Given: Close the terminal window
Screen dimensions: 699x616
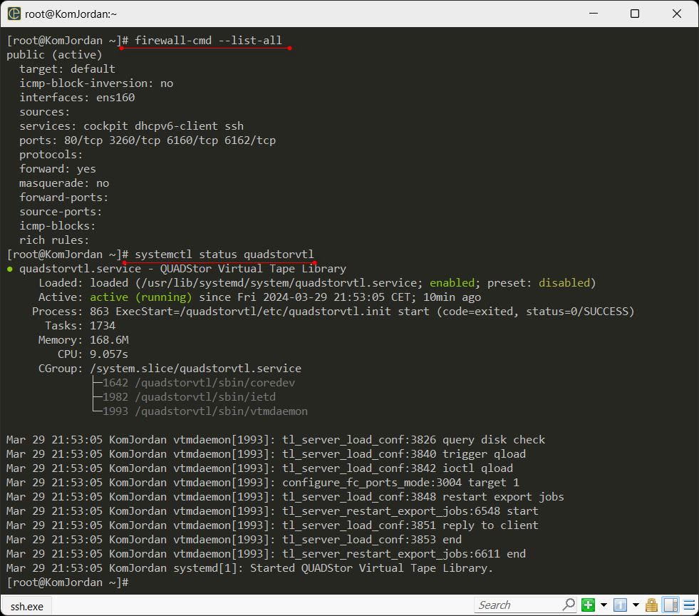Looking at the screenshot, I should [x=677, y=14].
